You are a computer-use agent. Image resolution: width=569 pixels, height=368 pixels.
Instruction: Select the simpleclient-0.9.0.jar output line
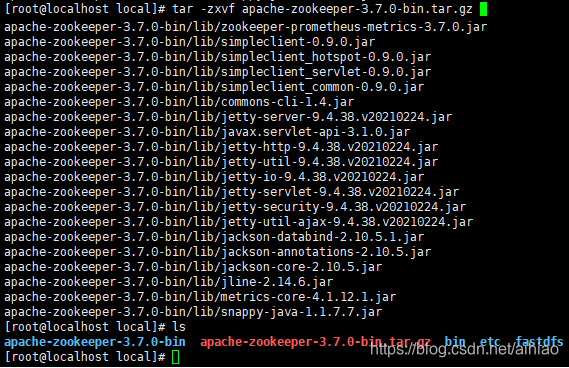click(189, 42)
